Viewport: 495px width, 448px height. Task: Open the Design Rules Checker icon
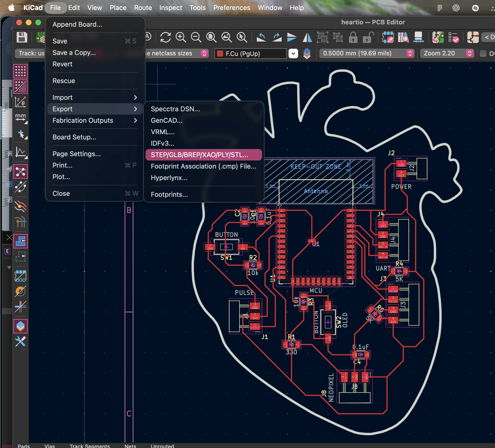(453, 37)
